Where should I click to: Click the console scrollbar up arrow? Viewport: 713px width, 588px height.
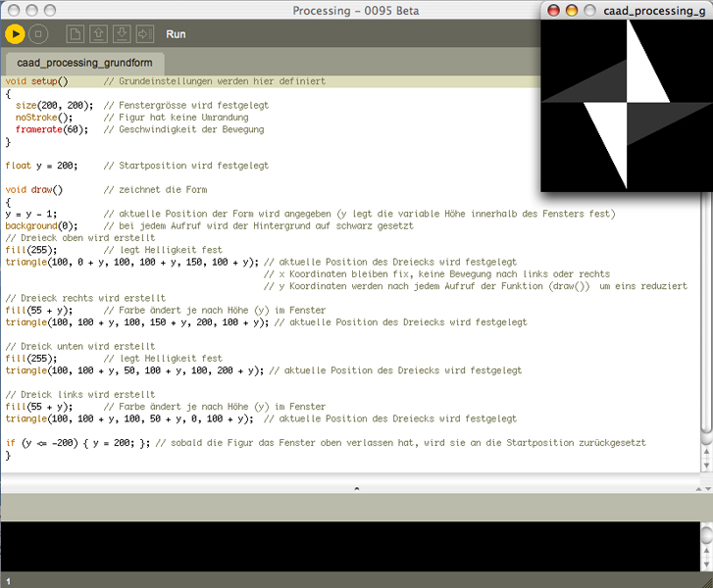click(x=706, y=551)
